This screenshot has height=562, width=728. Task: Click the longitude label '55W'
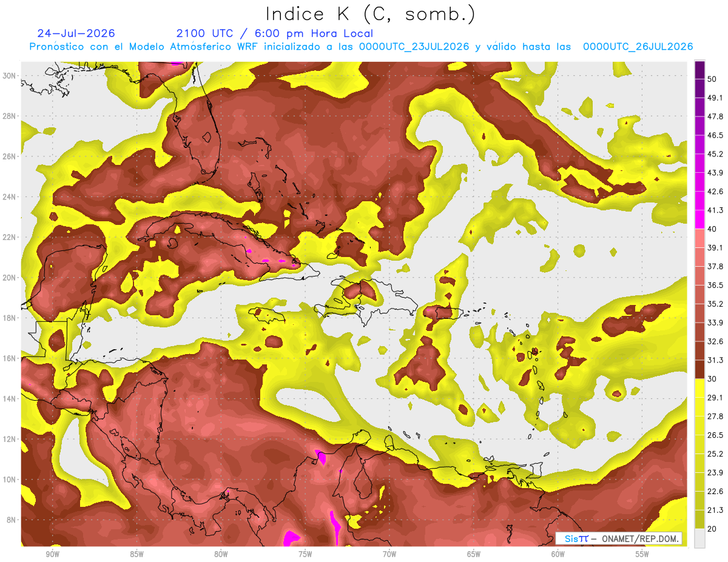pyautogui.click(x=642, y=555)
